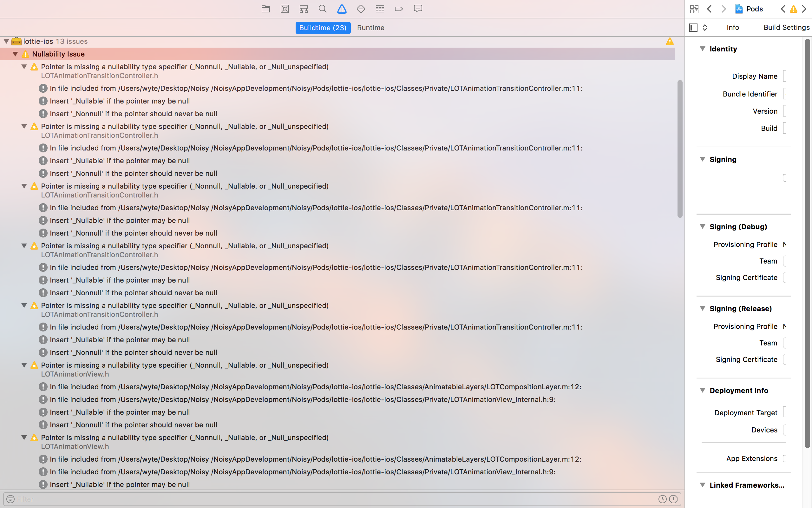The width and height of the screenshot is (812, 508).
Task: Click the App Extensions label
Action: click(752, 458)
